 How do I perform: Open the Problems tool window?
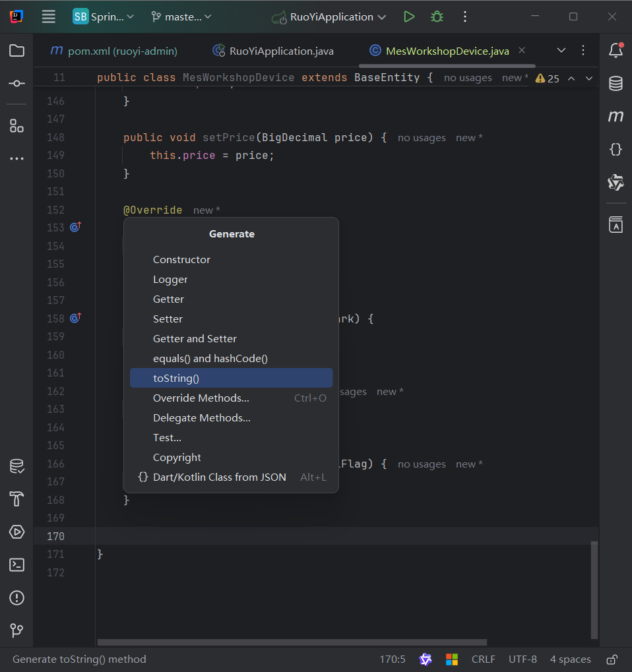pyautogui.click(x=16, y=597)
